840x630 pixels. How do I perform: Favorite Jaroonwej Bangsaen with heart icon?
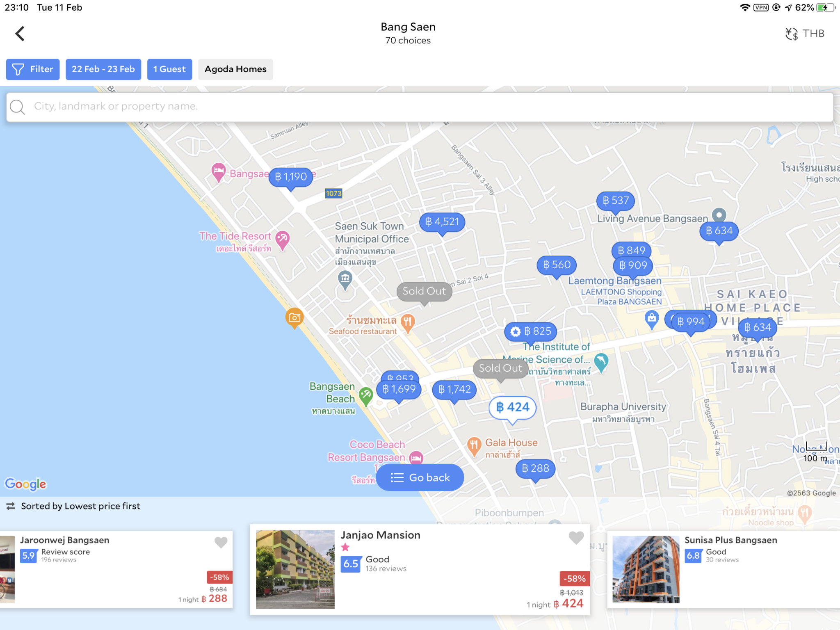coord(221,542)
